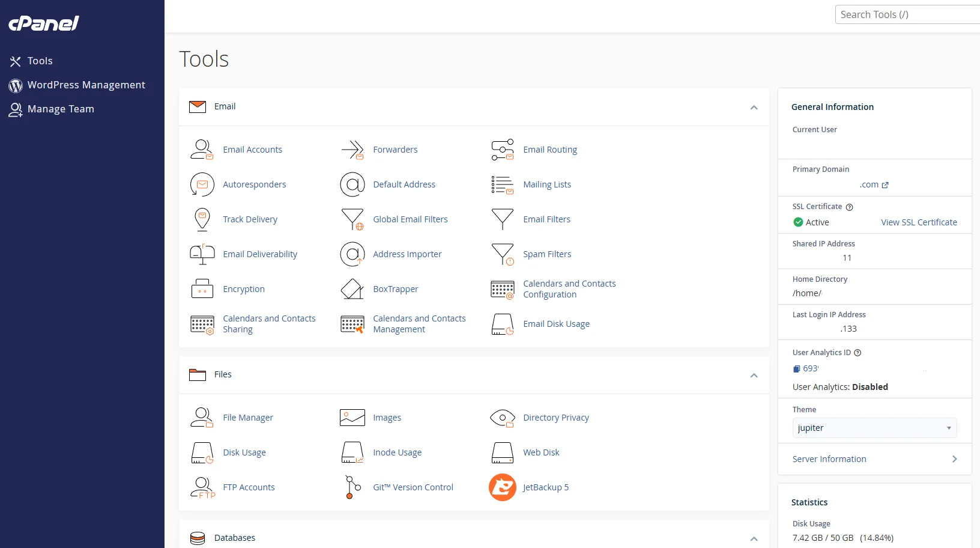Launch the File Manager
Viewport: 980px width, 548px height.
pyautogui.click(x=247, y=417)
